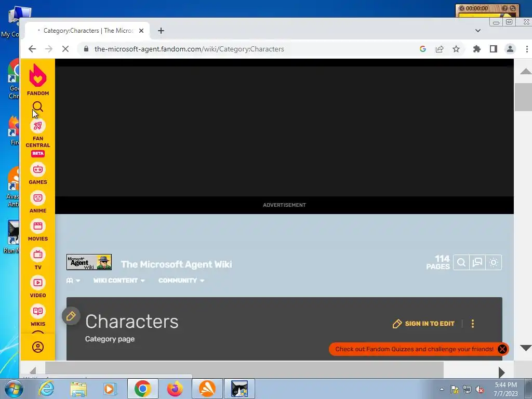This screenshot has width=532, height=399.
Task: Launch Internet Explorer from taskbar
Action: coord(46,389)
